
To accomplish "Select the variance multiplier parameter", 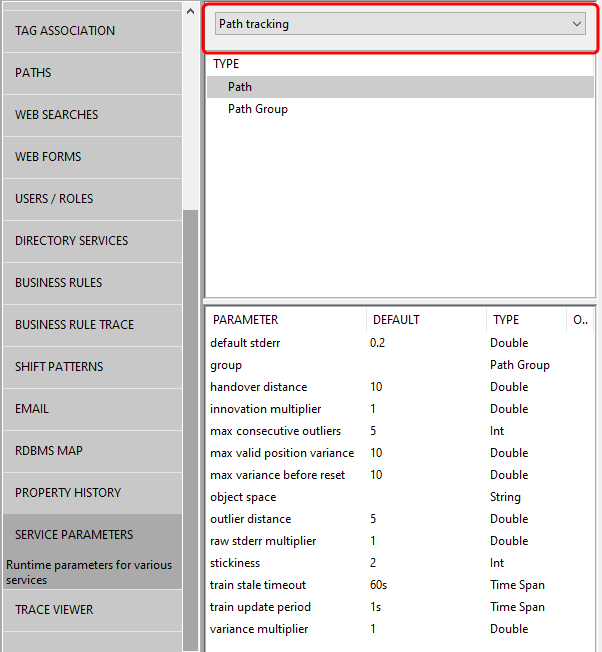I will coord(400,629).
